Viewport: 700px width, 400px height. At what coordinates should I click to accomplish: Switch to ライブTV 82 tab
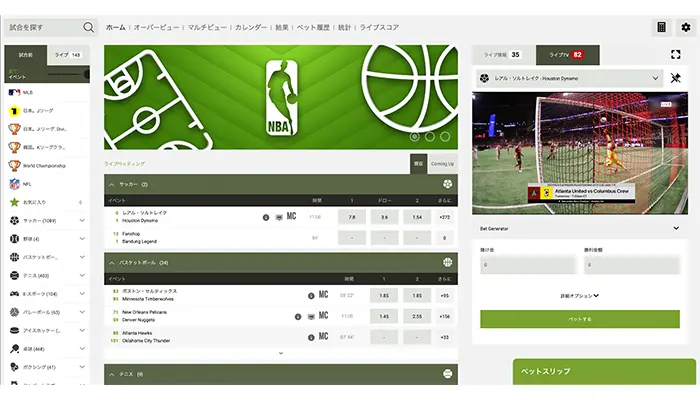[x=567, y=55]
